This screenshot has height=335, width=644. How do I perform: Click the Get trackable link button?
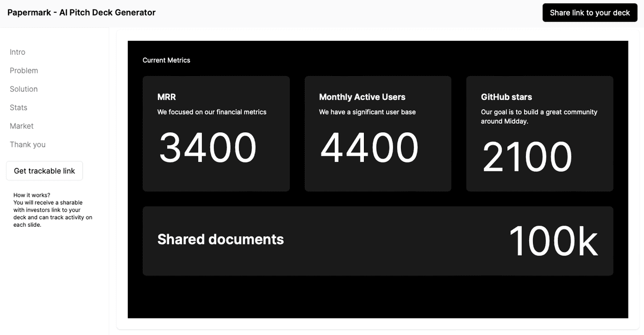coord(45,171)
